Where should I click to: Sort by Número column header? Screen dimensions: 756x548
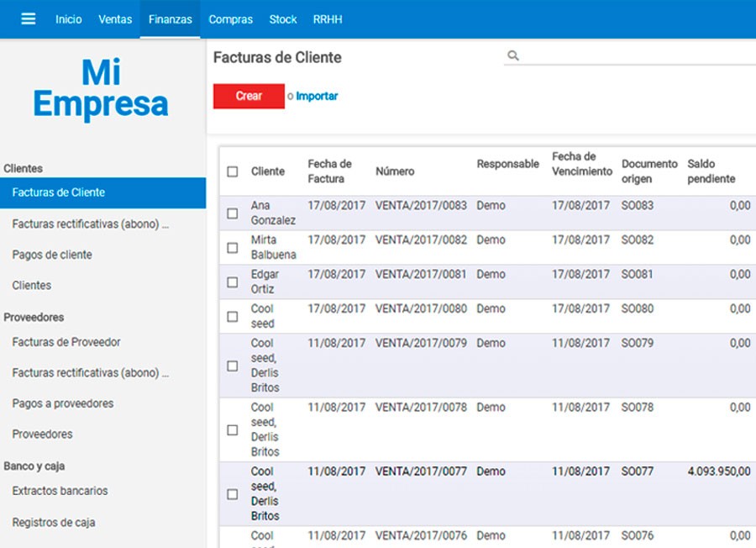[x=395, y=171]
